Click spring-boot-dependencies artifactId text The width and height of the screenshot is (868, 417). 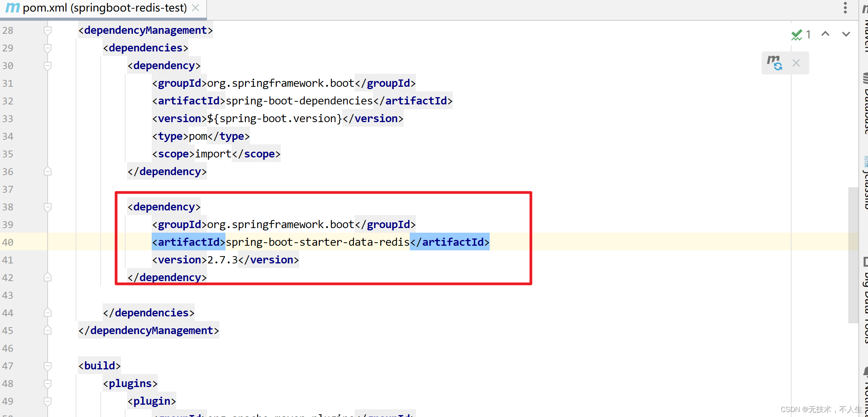click(x=300, y=101)
